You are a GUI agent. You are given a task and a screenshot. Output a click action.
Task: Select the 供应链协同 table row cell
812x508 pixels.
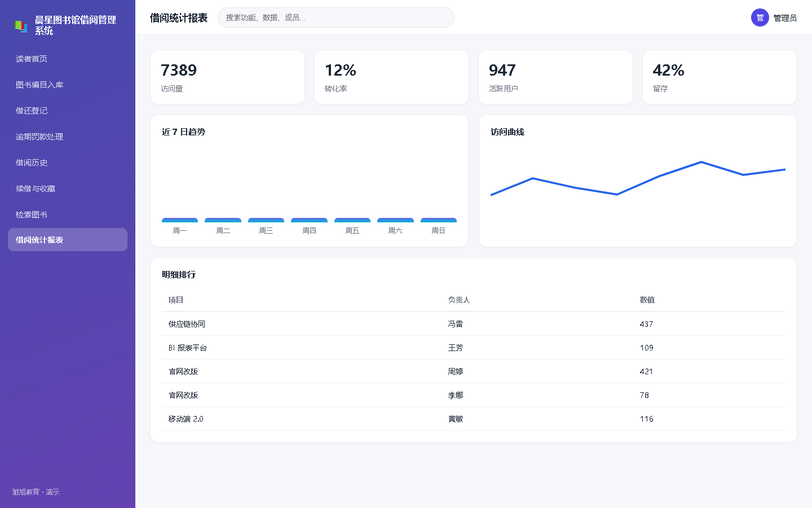[x=187, y=324]
